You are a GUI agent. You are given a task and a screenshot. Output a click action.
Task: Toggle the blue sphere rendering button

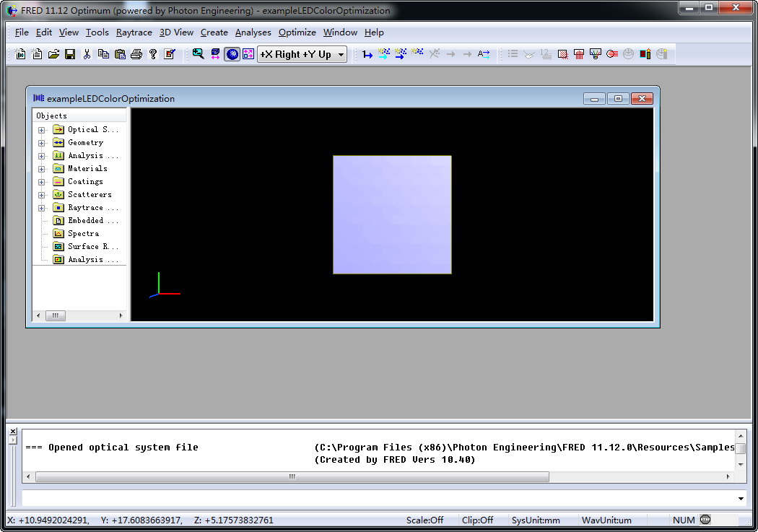point(232,54)
